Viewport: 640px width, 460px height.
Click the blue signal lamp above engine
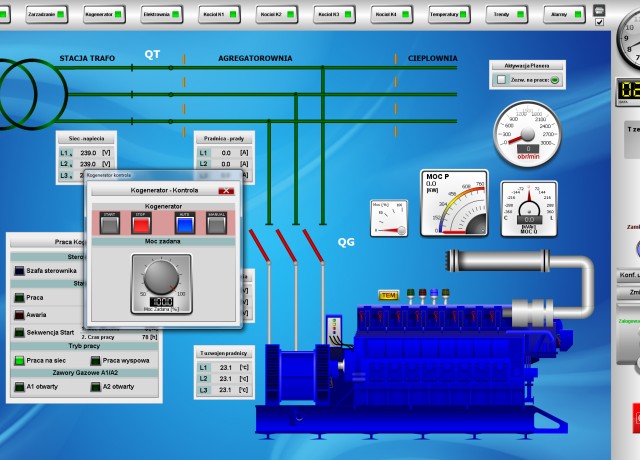click(434, 295)
